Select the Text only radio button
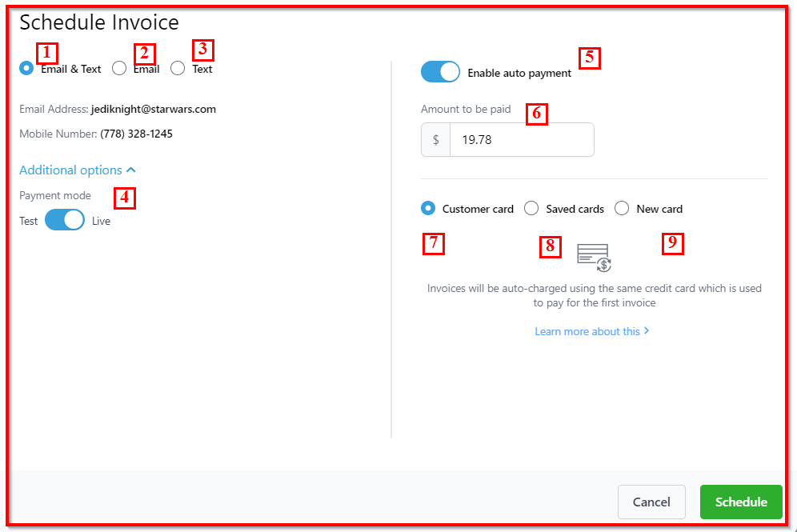Screen dimensions: 797x532 point(178,69)
